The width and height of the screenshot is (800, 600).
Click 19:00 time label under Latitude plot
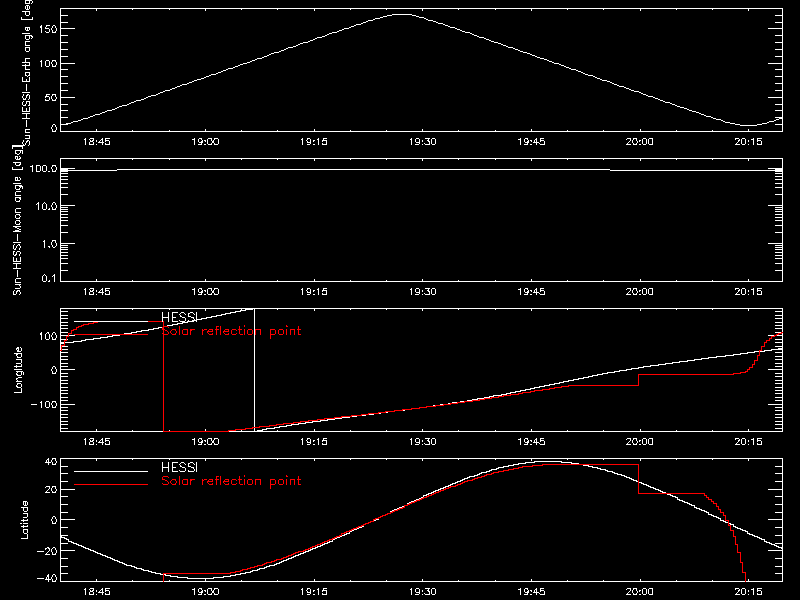(x=205, y=592)
